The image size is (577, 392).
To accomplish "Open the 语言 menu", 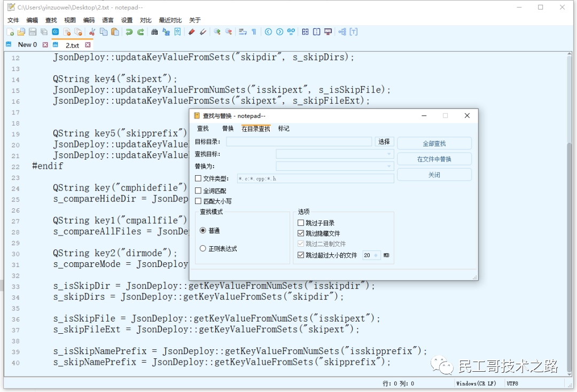I will (108, 20).
